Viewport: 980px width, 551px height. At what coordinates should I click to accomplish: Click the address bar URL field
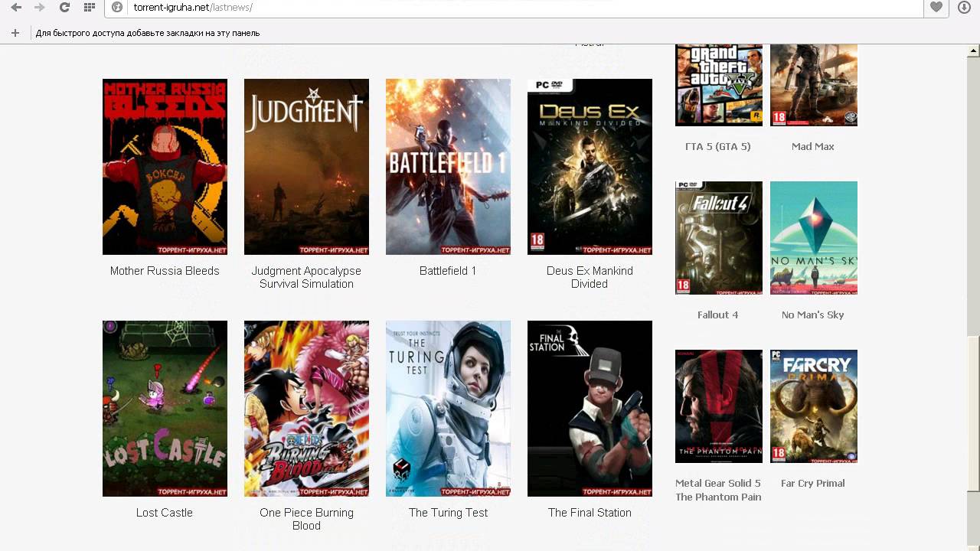coord(514,8)
